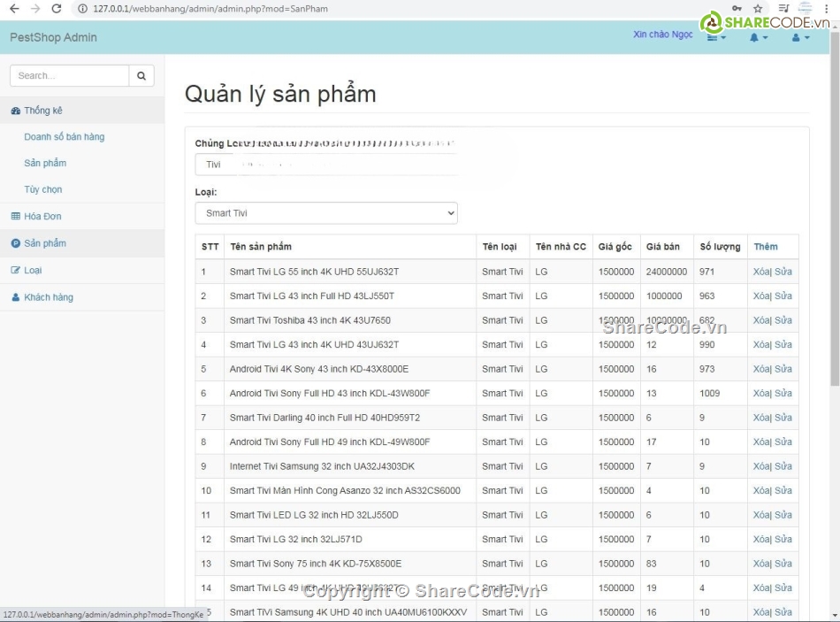
Task: Open notifications bell dropdown
Action: (759, 37)
